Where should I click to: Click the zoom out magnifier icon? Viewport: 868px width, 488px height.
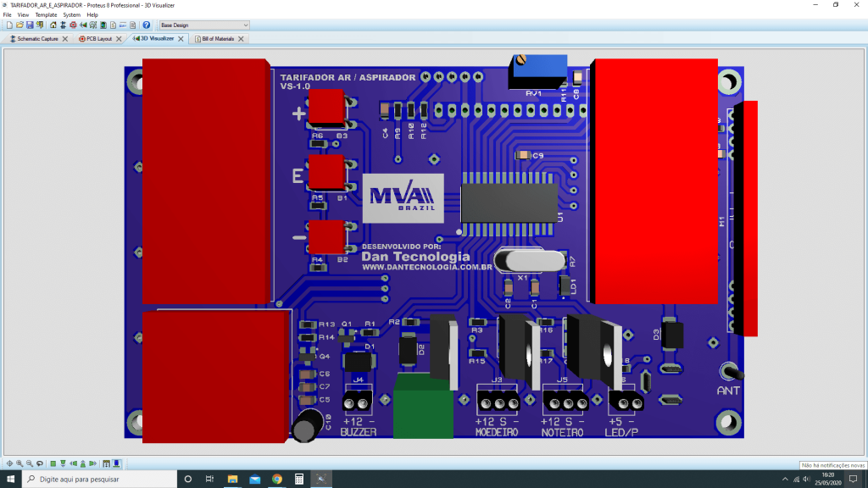click(x=29, y=463)
